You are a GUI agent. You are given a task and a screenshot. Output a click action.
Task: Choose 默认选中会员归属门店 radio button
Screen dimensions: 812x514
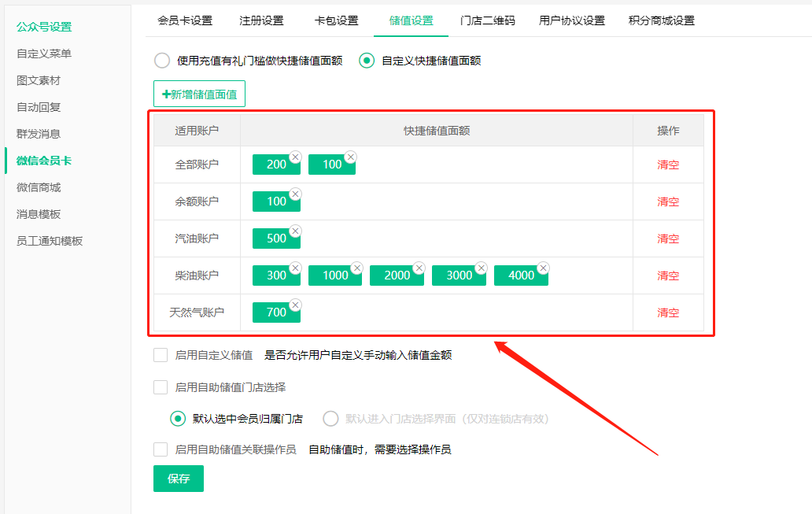tap(178, 419)
